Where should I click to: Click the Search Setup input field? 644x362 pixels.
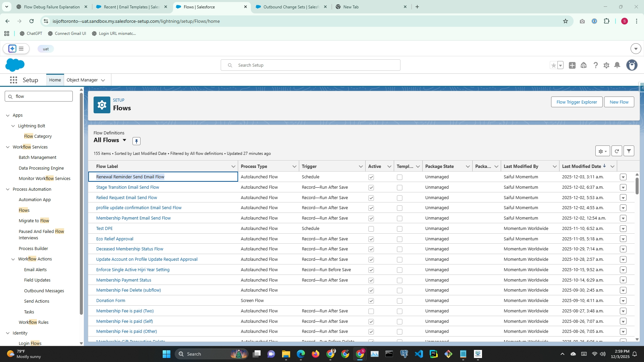click(x=310, y=65)
